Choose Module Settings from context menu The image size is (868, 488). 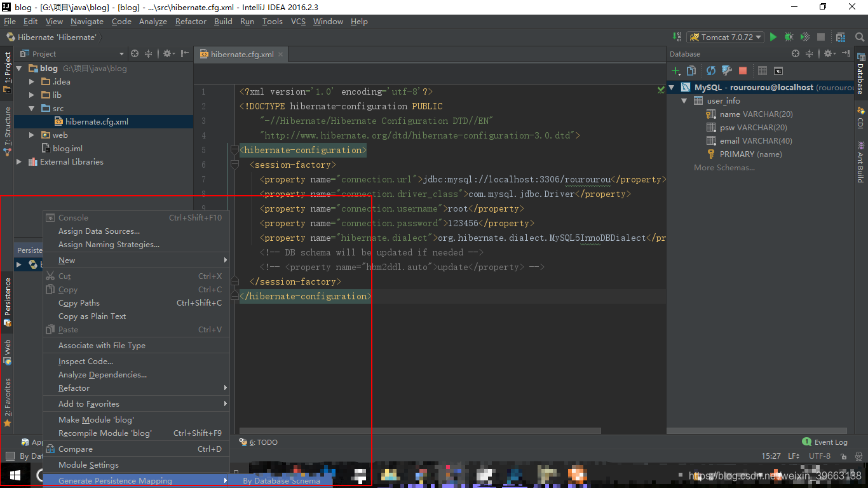136,465
